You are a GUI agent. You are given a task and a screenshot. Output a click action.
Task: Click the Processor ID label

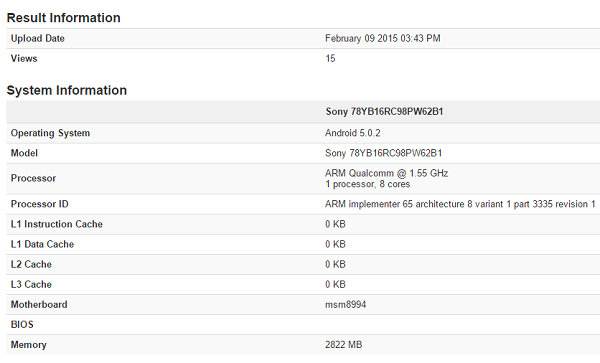coord(39,204)
